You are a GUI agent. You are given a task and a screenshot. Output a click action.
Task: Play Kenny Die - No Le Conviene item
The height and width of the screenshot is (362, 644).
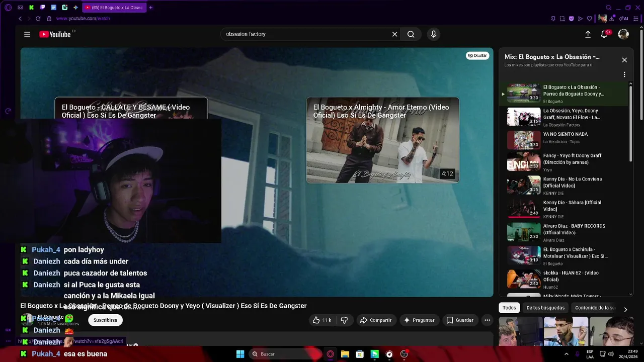[x=564, y=186]
